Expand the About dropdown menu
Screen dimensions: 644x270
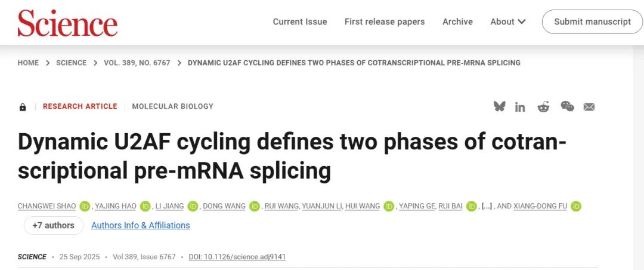508,22
